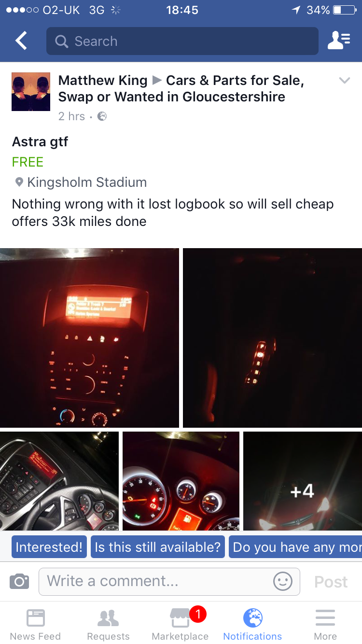Switch to the News Feed tab
Viewport: 362px width, 644px height.
point(35,625)
